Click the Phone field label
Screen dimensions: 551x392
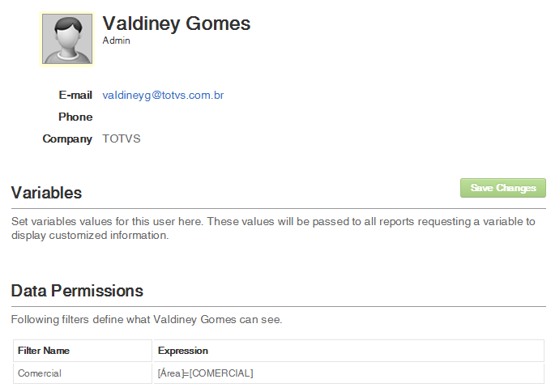[x=75, y=117]
